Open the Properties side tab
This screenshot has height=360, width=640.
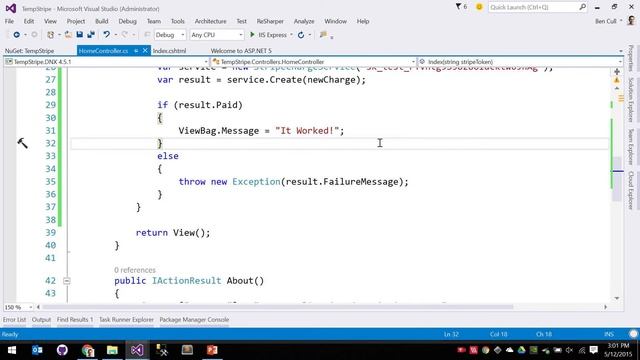tap(631, 58)
